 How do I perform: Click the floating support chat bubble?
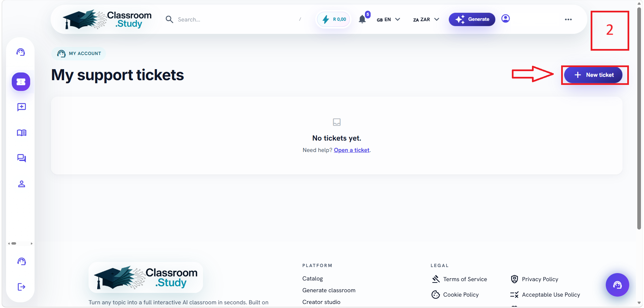(x=617, y=285)
